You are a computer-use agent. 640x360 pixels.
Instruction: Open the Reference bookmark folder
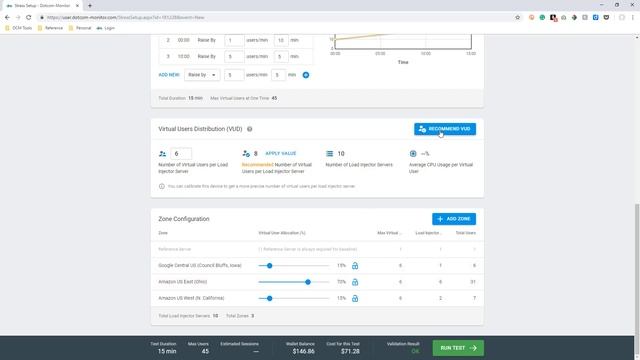click(50, 28)
